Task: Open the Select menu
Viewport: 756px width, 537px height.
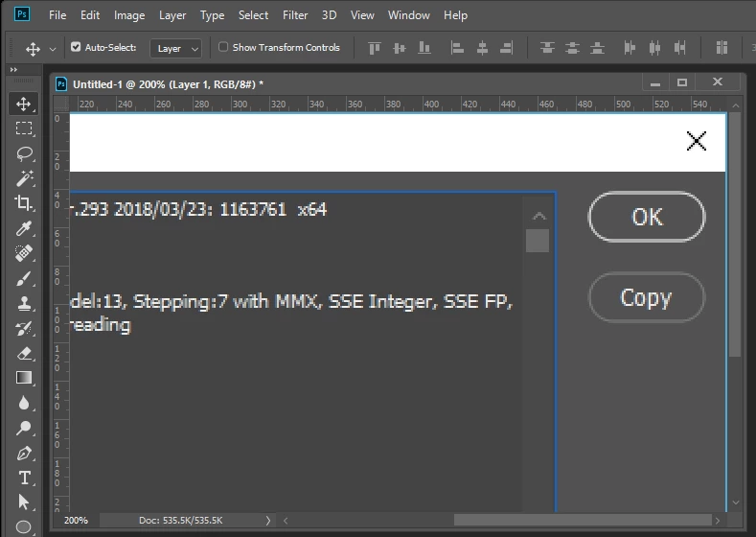Action: click(253, 15)
